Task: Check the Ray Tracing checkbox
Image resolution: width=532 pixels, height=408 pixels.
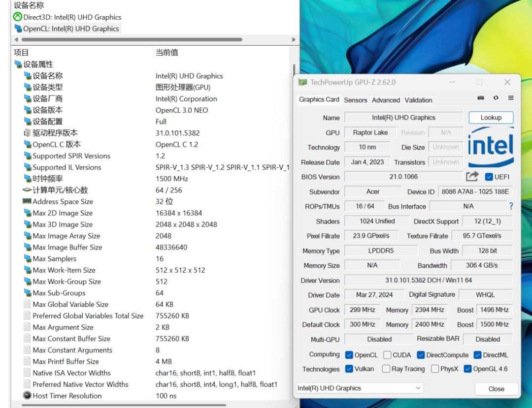Action: pyautogui.click(x=386, y=369)
